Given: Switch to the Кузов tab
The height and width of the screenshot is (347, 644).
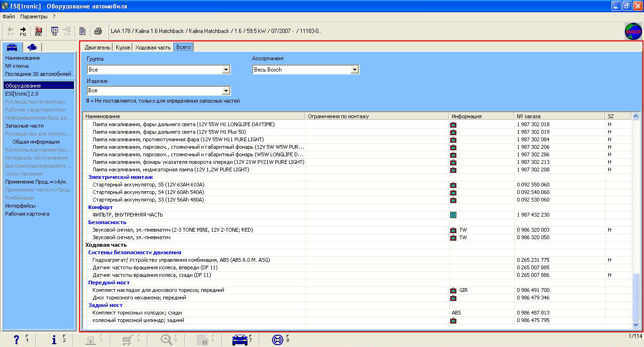Looking at the screenshot, I should [x=123, y=48].
